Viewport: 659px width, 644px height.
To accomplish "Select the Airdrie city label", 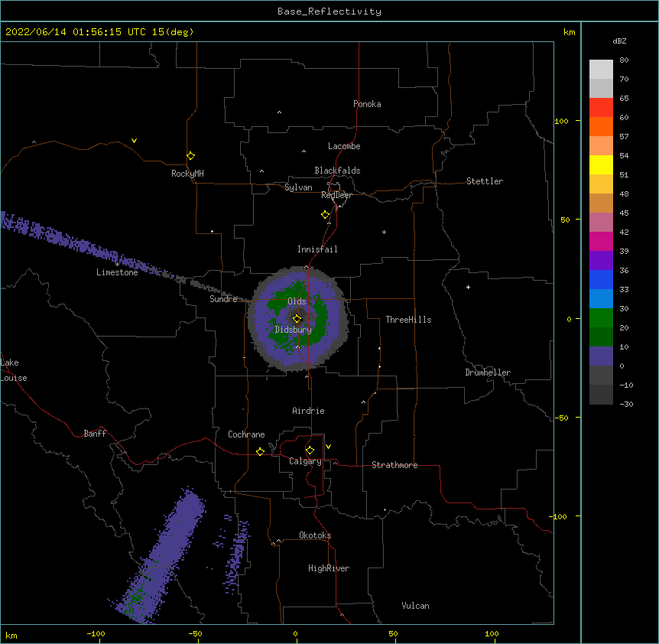I will tap(308, 411).
